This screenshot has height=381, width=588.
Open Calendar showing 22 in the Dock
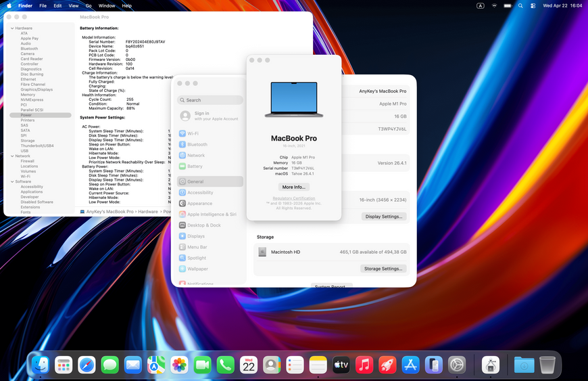(249, 365)
